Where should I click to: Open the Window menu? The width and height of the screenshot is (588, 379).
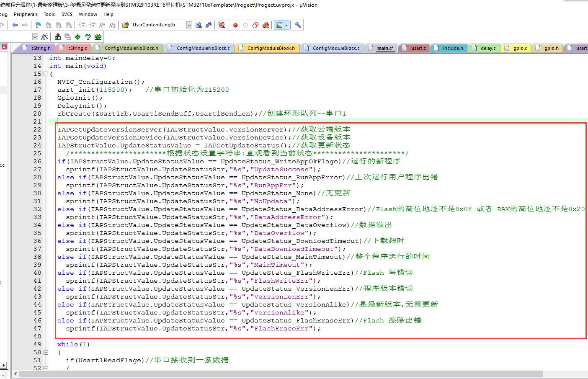(88, 14)
